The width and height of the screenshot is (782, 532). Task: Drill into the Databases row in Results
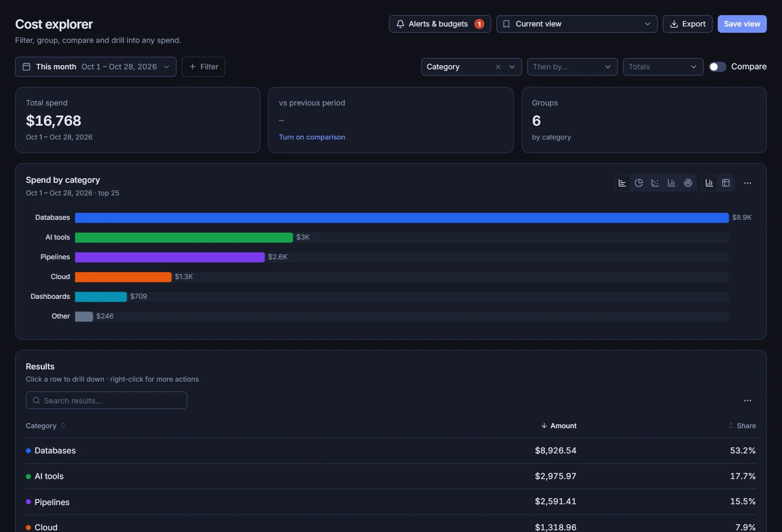tap(391, 450)
